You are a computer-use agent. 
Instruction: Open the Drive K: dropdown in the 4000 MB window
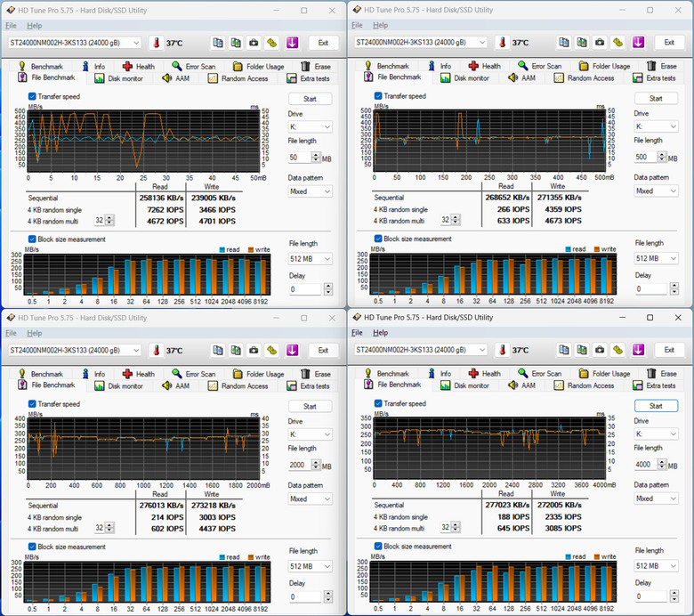point(656,434)
